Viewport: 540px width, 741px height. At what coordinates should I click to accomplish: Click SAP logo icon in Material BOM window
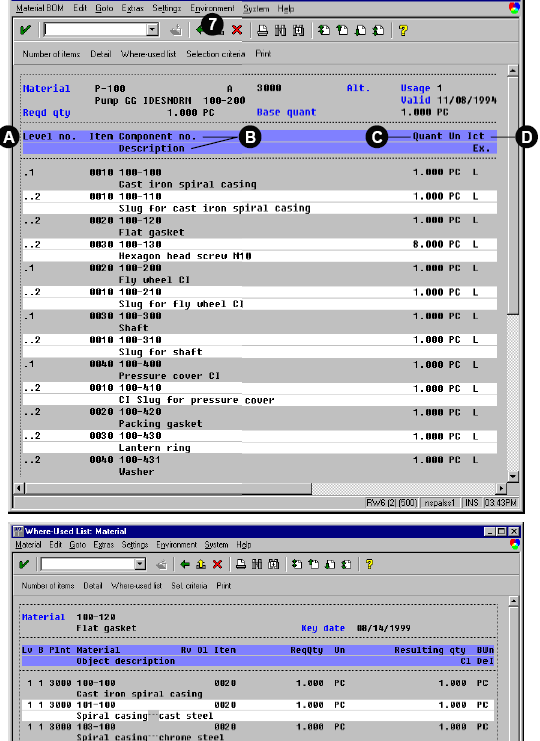pyautogui.click(x=514, y=8)
